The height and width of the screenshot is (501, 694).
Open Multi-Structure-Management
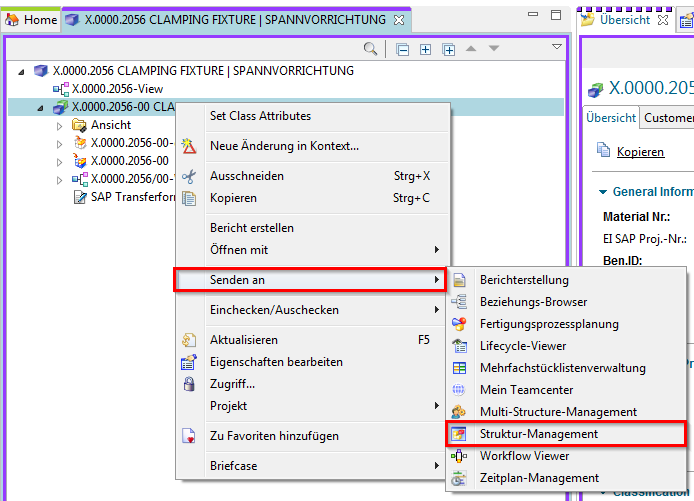tap(558, 412)
